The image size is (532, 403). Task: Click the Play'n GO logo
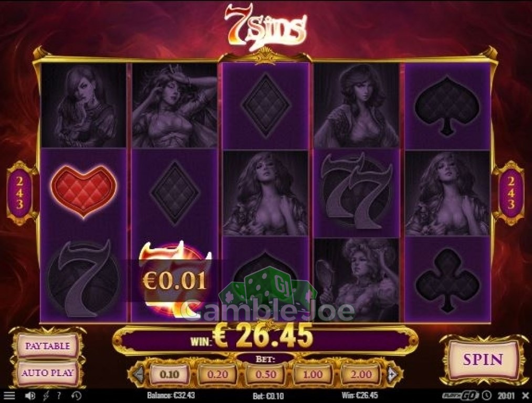click(x=461, y=395)
